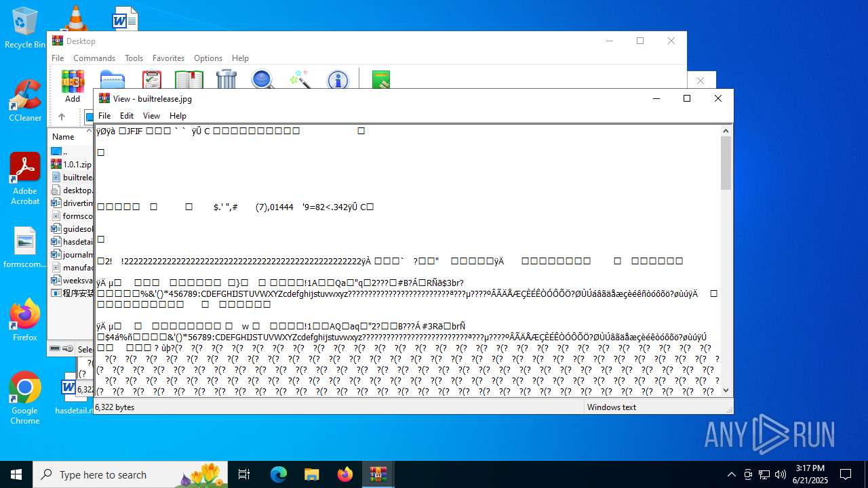
Task: Click viewer scrollbar up arrow
Action: pos(726,131)
